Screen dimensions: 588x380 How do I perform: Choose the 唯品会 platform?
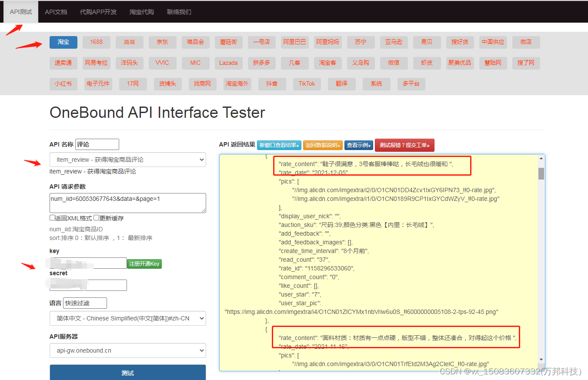[x=196, y=42]
